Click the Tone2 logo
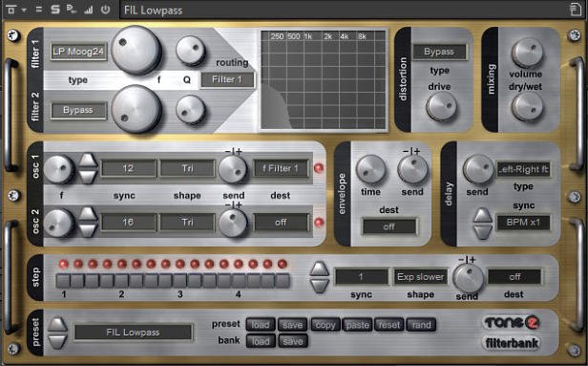Image resolution: width=588 pixels, height=366 pixels. point(512,322)
